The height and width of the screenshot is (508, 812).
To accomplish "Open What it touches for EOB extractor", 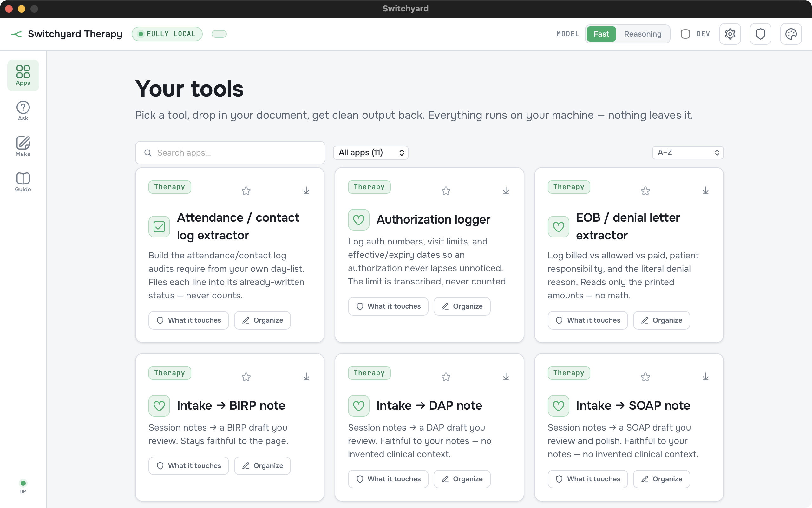I will (587, 320).
